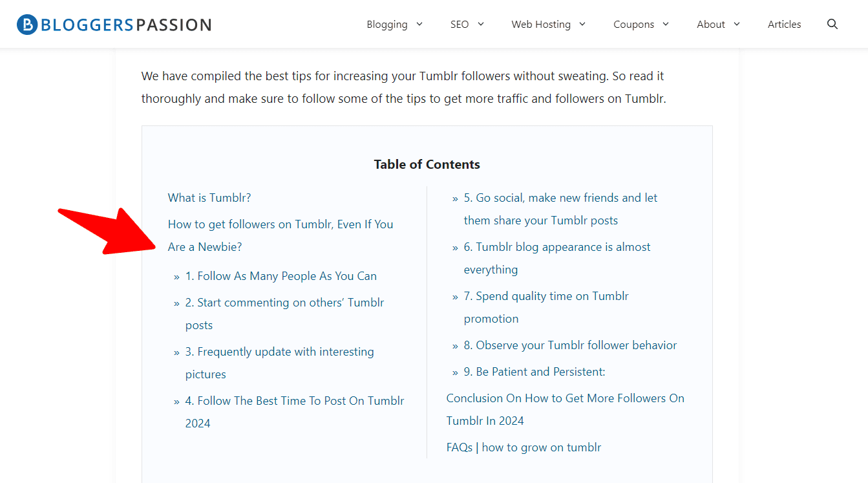Screen dimensions: 868x483
Task: Click the BloggersPassion logo icon
Action: pyautogui.click(x=27, y=25)
